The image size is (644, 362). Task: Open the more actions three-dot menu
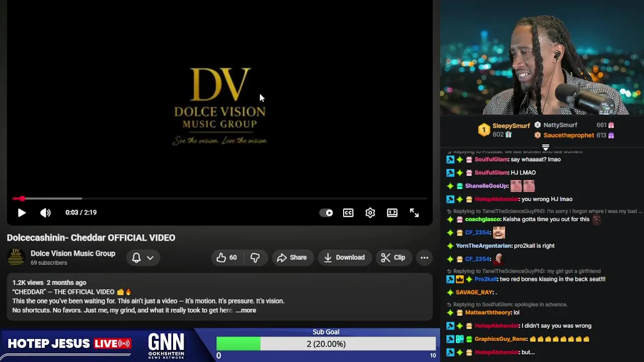pyautogui.click(x=424, y=257)
